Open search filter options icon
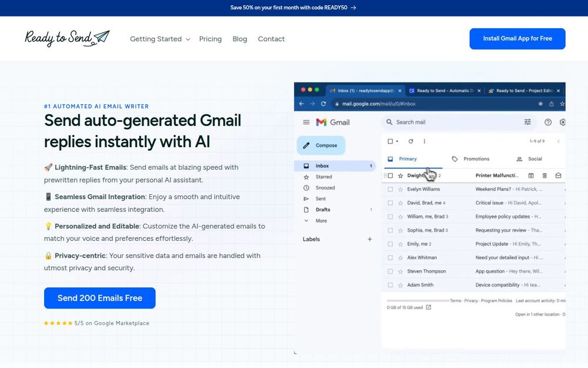The width and height of the screenshot is (588, 368). click(527, 122)
